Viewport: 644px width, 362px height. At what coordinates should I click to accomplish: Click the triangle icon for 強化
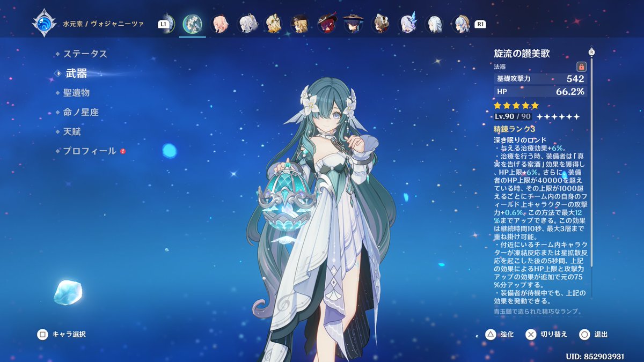pyautogui.click(x=491, y=335)
